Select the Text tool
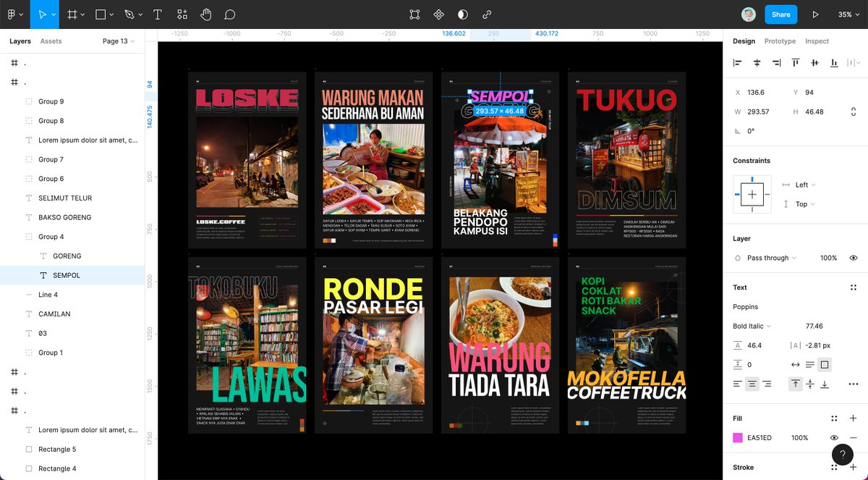868x480 pixels. (156, 14)
